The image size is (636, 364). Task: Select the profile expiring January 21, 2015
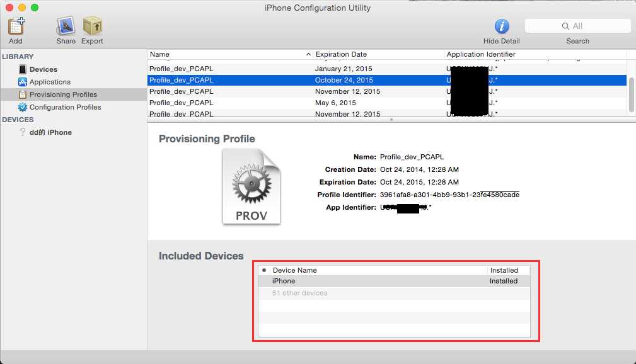pyautogui.click(x=387, y=69)
